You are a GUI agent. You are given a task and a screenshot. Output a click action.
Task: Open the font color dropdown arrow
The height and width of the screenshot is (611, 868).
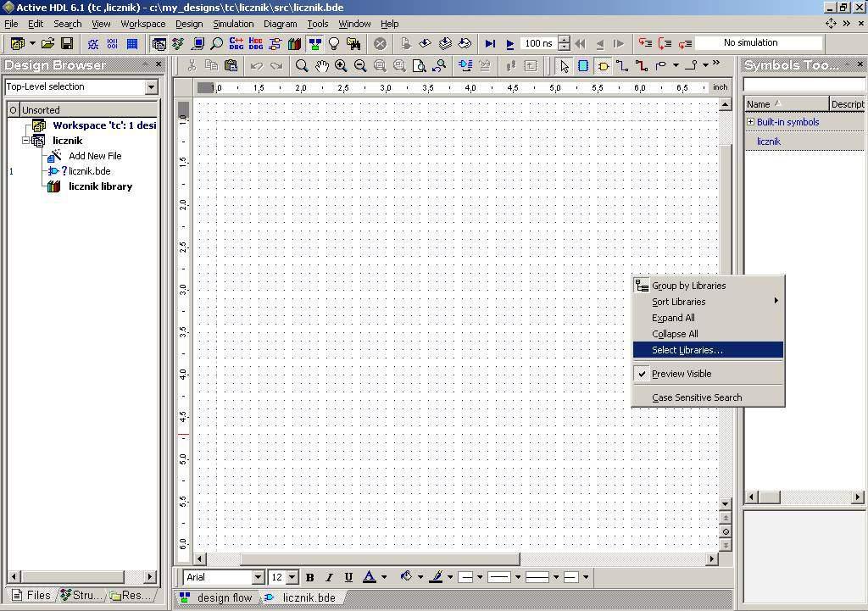(384, 577)
